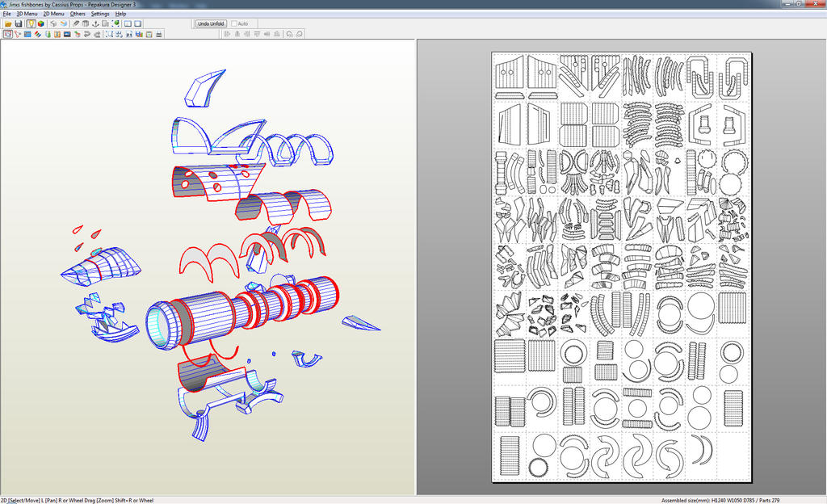827x504 pixels.
Task: Open the Settings menu
Action: coord(100,14)
